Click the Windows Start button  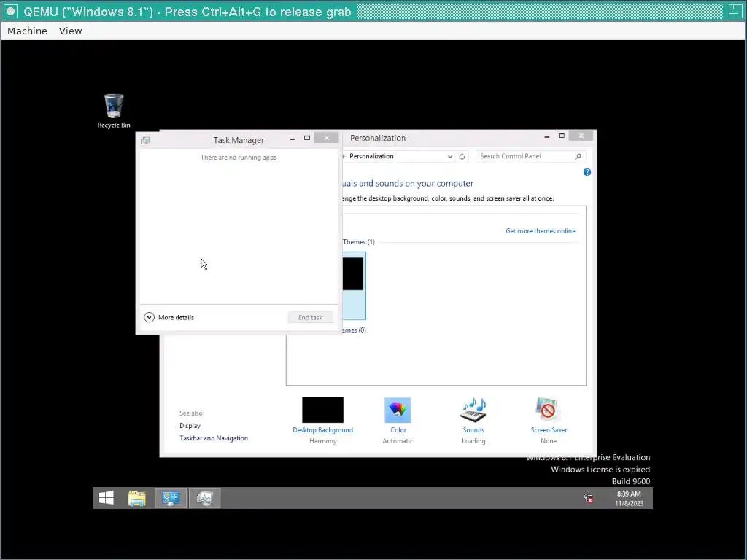[x=107, y=498]
